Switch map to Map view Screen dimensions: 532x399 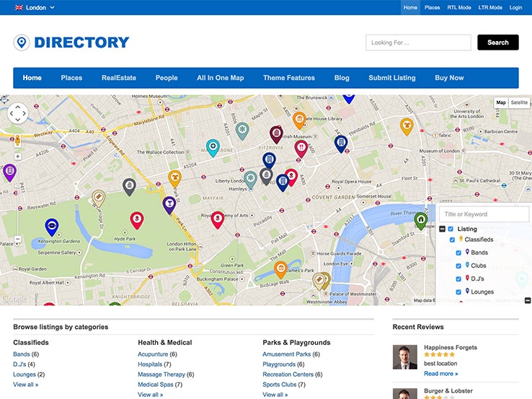501,102
